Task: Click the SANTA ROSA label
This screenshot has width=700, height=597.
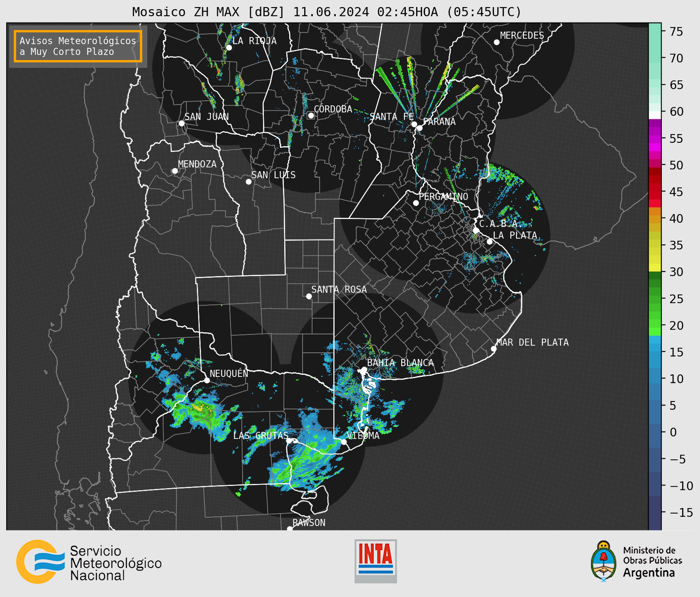Action: (x=339, y=289)
